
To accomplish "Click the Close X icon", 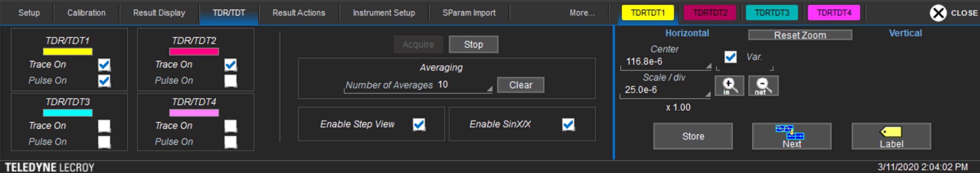I will [938, 13].
